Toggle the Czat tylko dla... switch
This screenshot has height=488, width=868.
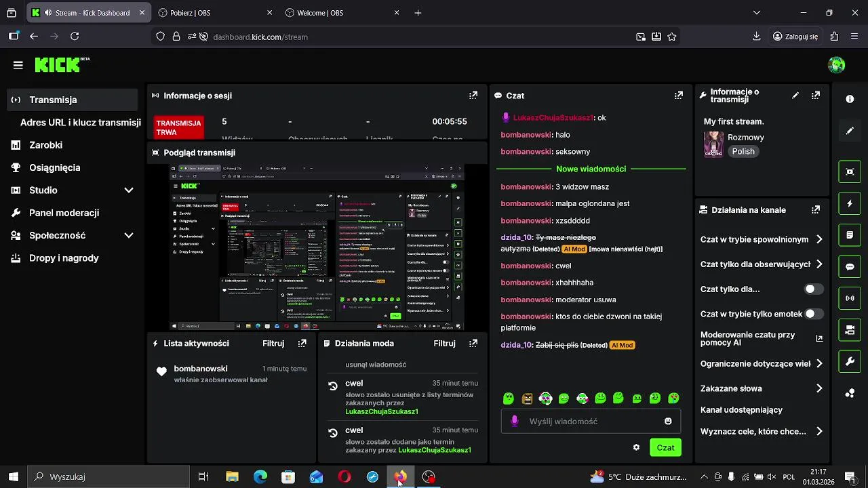[x=814, y=289]
